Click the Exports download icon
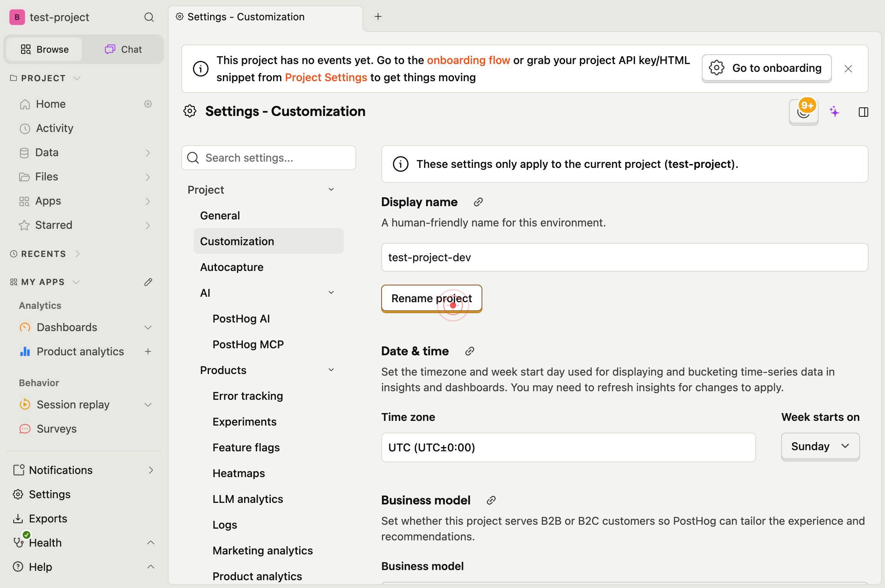 pyautogui.click(x=18, y=519)
